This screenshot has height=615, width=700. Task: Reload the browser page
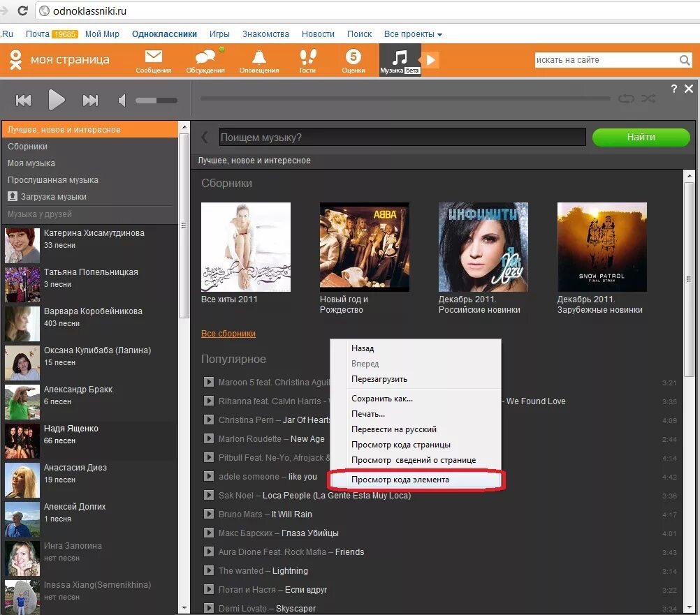pyautogui.click(x=22, y=10)
